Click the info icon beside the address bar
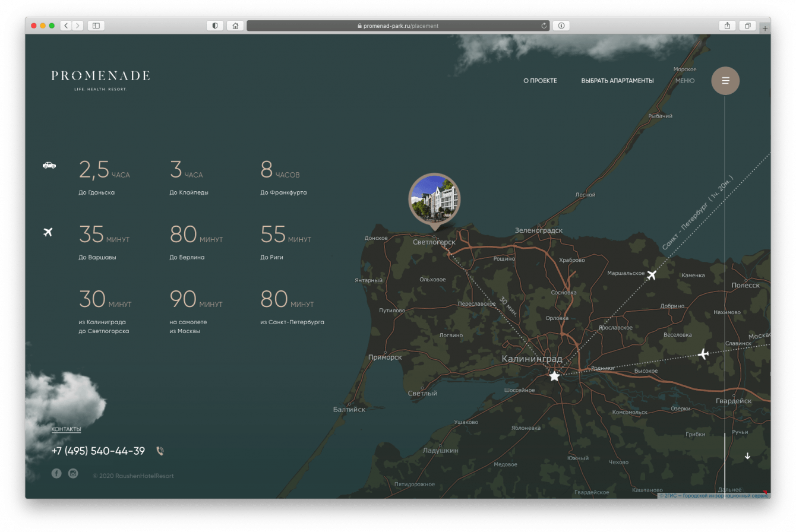Image resolution: width=796 pixels, height=532 pixels. point(561,26)
